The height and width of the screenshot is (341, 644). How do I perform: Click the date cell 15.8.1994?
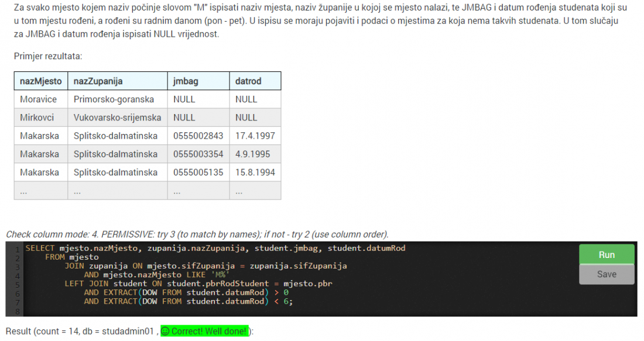pyautogui.click(x=255, y=173)
